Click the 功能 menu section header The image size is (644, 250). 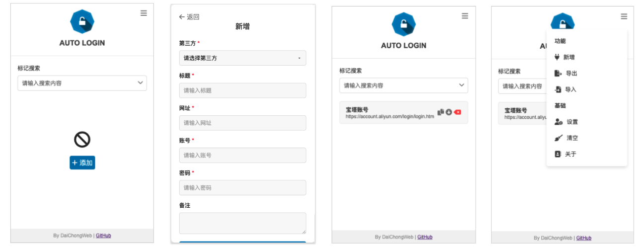click(x=560, y=41)
